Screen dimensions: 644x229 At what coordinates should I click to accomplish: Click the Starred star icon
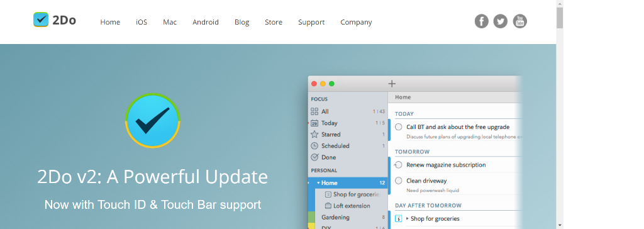click(314, 135)
